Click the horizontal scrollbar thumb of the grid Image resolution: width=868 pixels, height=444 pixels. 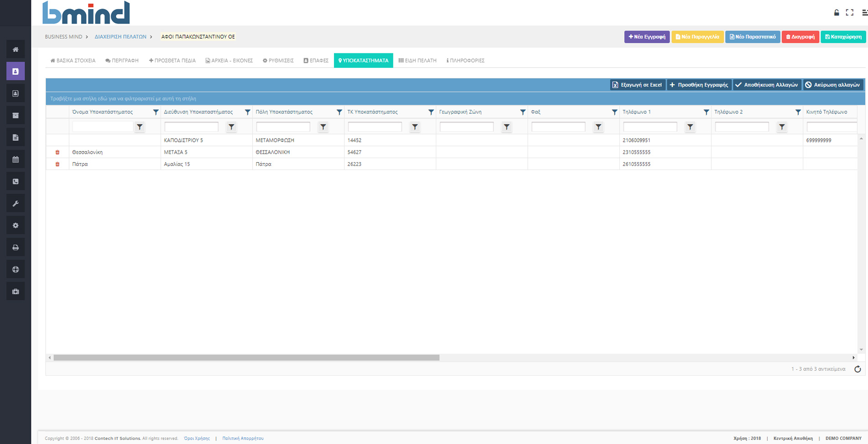pyautogui.click(x=246, y=358)
